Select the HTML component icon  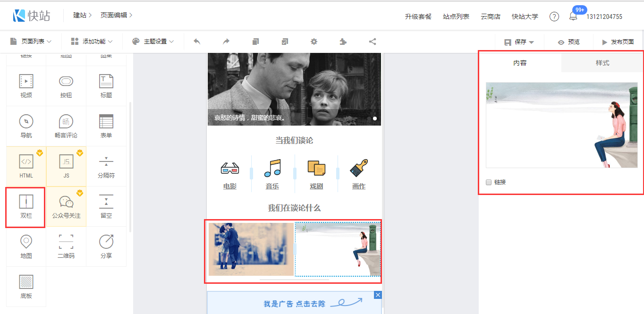click(x=26, y=166)
